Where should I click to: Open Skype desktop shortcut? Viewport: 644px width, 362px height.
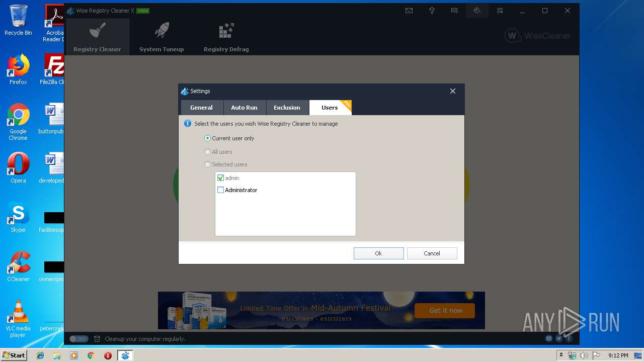(18, 217)
